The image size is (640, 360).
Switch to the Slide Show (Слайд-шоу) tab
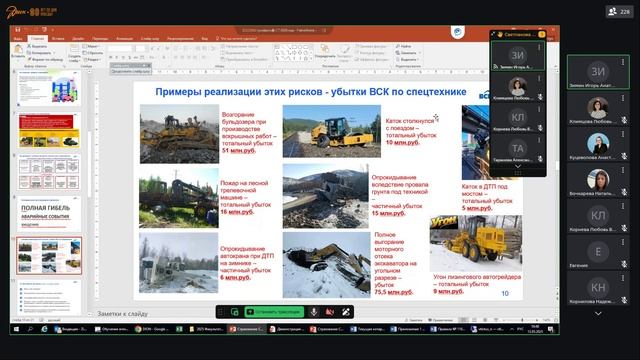click(150, 39)
